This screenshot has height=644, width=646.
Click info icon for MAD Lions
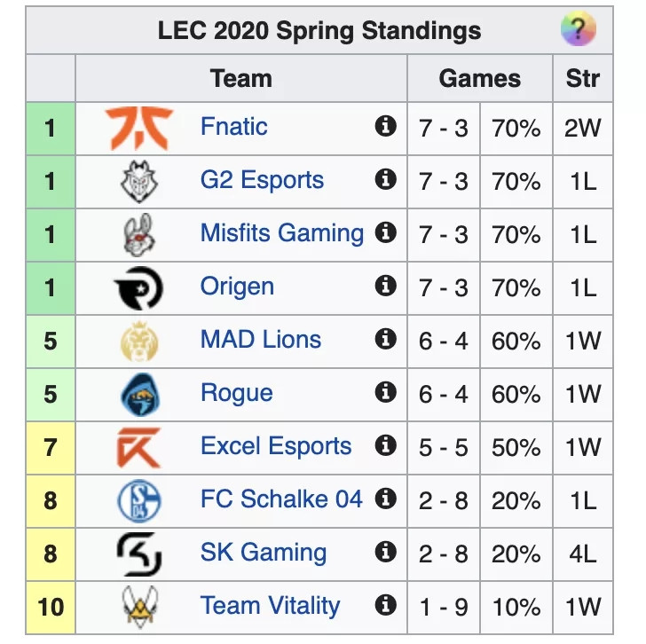tap(386, 339)
